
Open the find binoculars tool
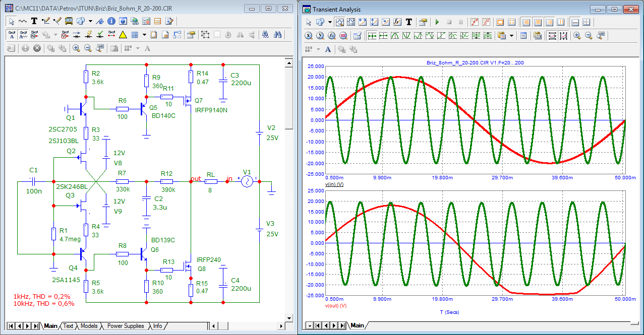[x=277, y=35]
